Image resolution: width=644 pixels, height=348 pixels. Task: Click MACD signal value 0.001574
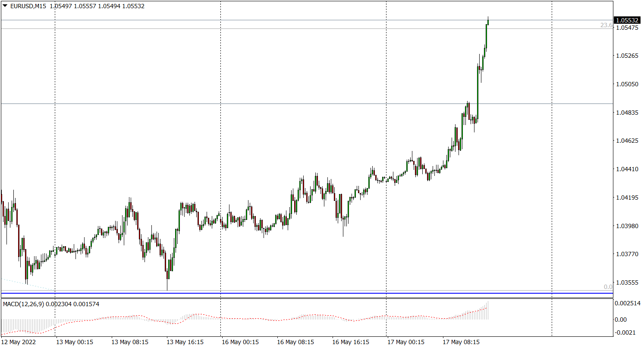(x=86, y=304)
